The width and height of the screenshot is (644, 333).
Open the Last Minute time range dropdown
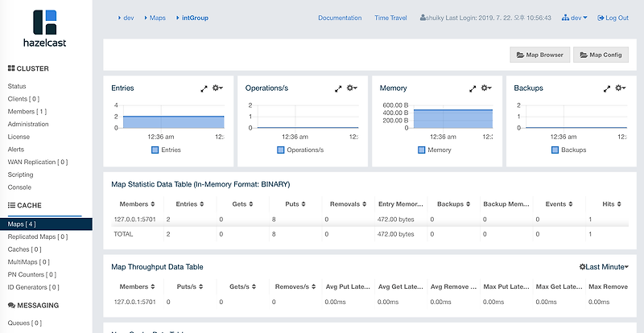[x=604, y=267]
